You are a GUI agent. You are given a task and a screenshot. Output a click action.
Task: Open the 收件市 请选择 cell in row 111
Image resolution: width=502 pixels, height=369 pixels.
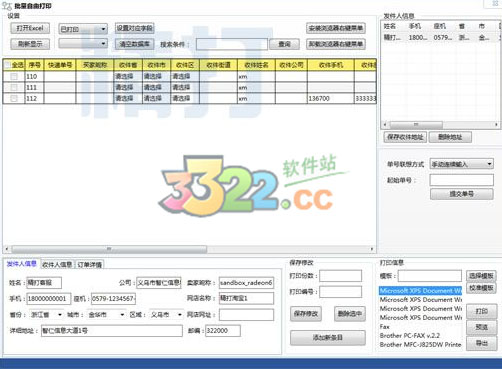click(157, 87)
